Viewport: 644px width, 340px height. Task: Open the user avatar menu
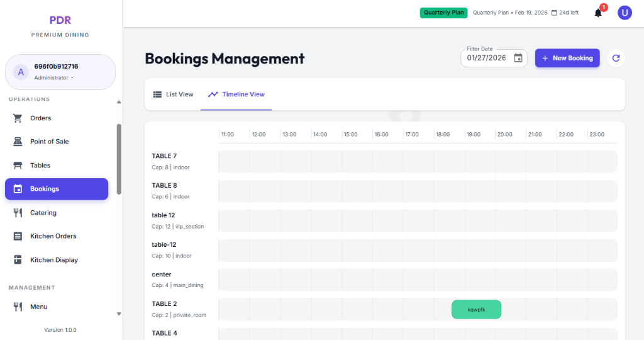point(625,13)
